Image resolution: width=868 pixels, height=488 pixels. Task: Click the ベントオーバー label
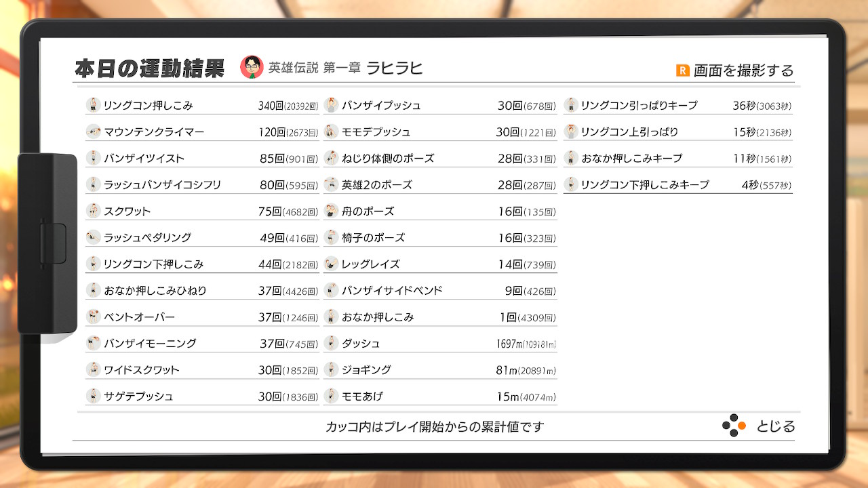pos(140,317)
